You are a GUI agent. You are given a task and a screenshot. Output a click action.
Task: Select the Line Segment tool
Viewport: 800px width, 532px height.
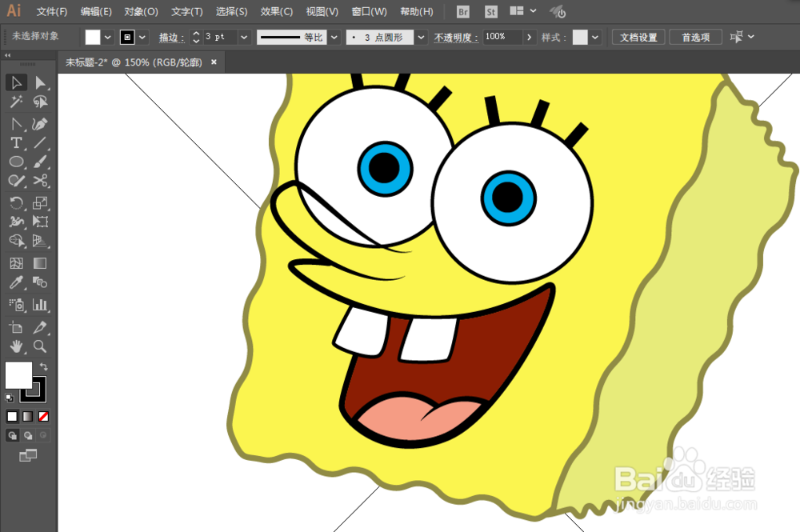coord(40,143)
